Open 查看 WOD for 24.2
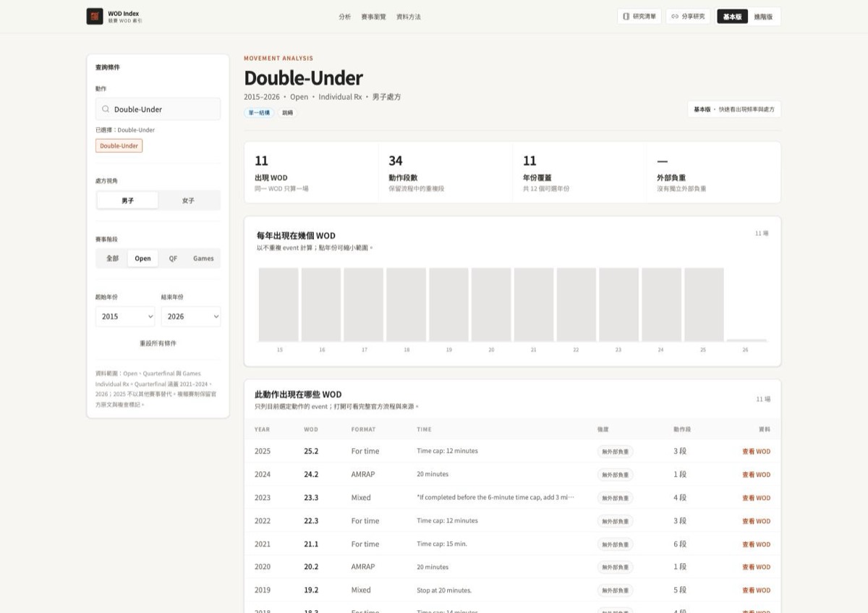This screenshot has height=613, width=868. click(756, 475)
